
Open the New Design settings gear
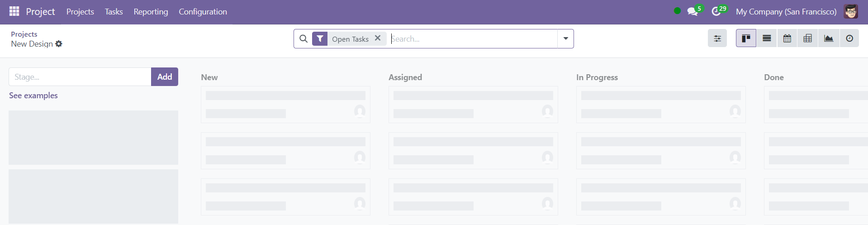(59, 44)
